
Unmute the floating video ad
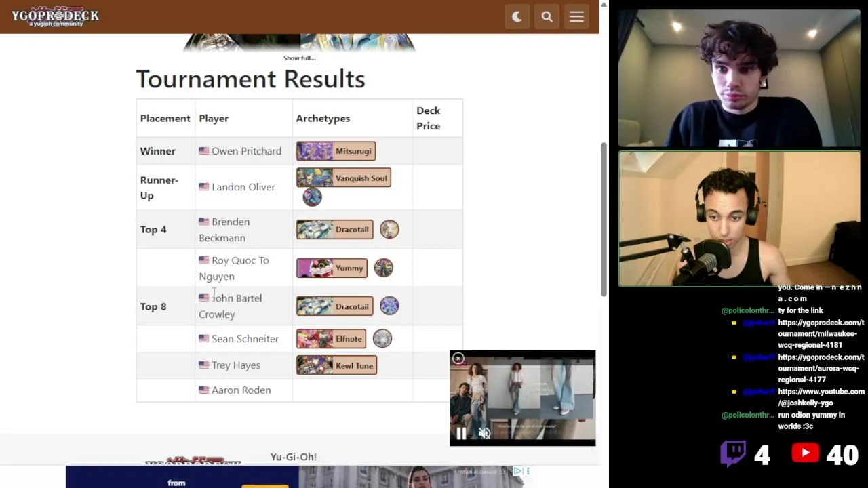click(484, 434)
